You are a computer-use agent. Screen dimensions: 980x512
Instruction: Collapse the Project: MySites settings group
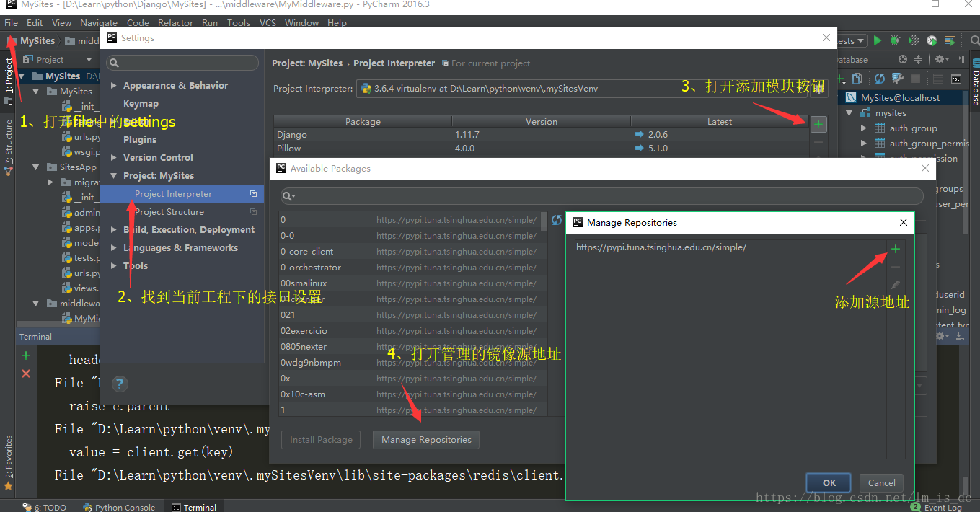[x=114, y=176]
